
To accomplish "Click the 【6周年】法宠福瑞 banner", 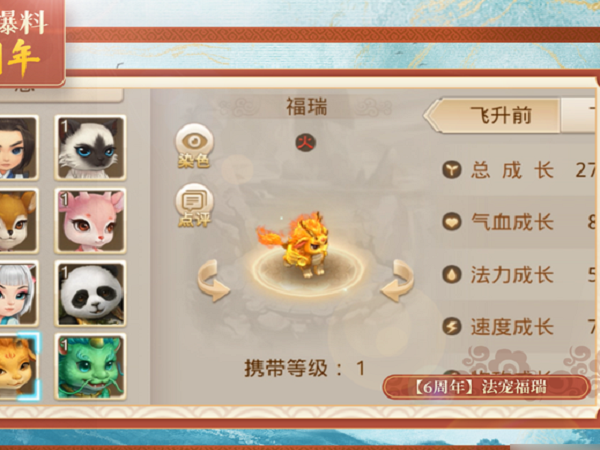I will pos(486,387).
